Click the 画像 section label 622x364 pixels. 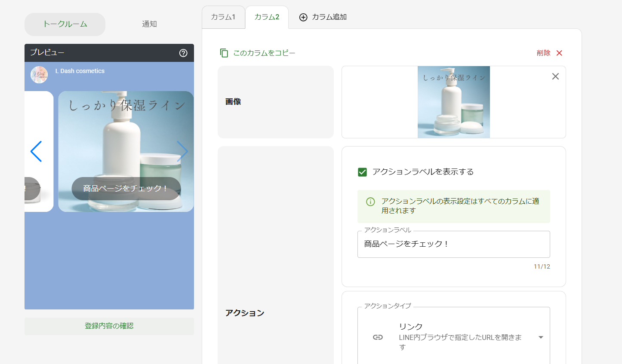[x=233, y=102]
